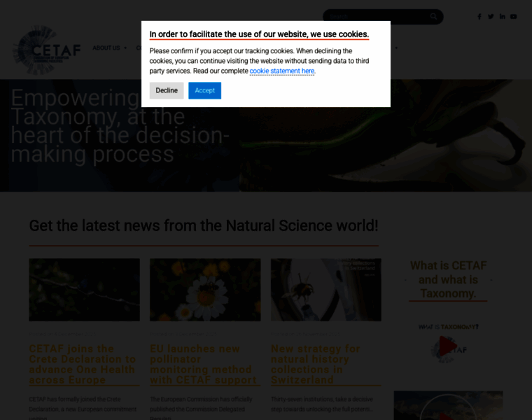The image size is (532, 420).
Task: Open the mountain landscape video thumbnail
Action: pyautogui.click(x=448, y=405)
